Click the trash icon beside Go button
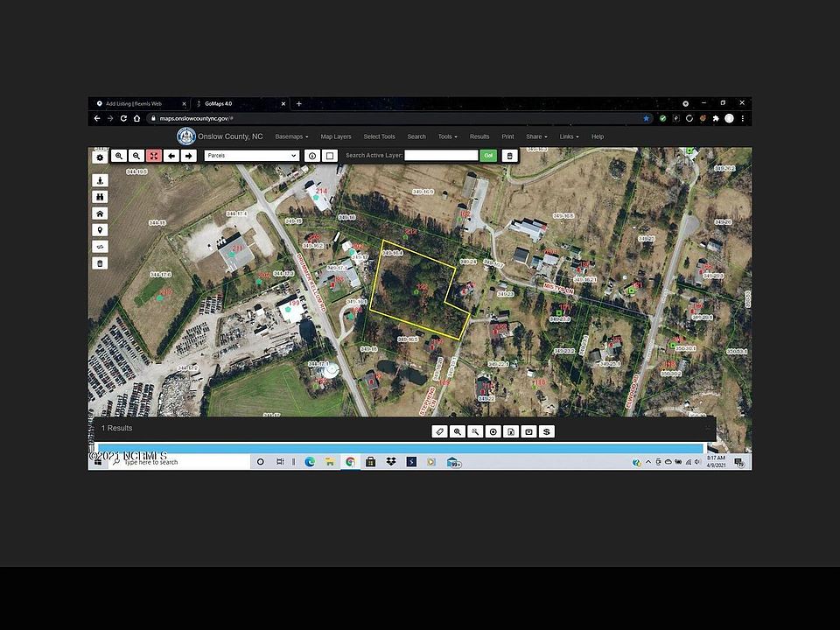840x630 pixels. pyautogui.click(x=509, y=156)
